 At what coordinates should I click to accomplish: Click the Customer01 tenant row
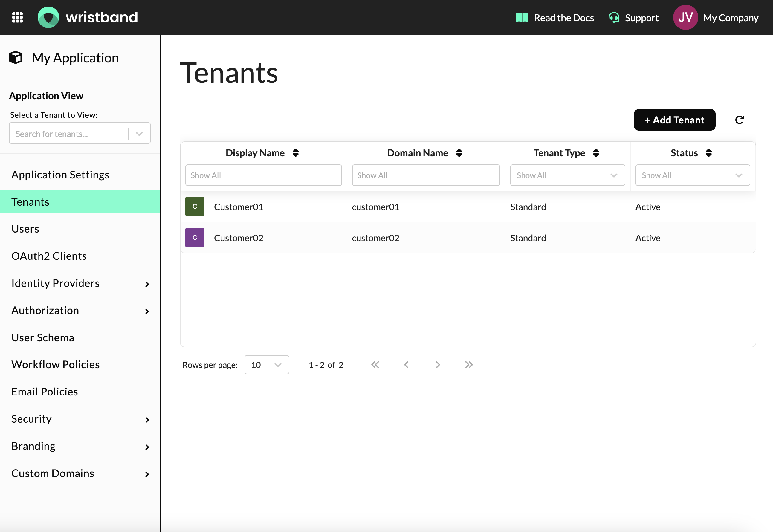click(469, 206)
